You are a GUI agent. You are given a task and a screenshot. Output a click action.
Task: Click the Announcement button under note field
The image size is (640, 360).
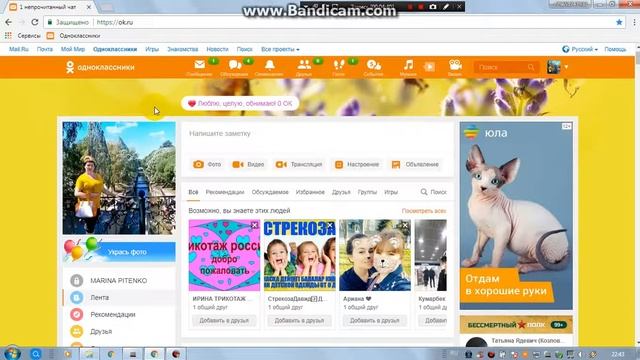[x=415, y=164]
